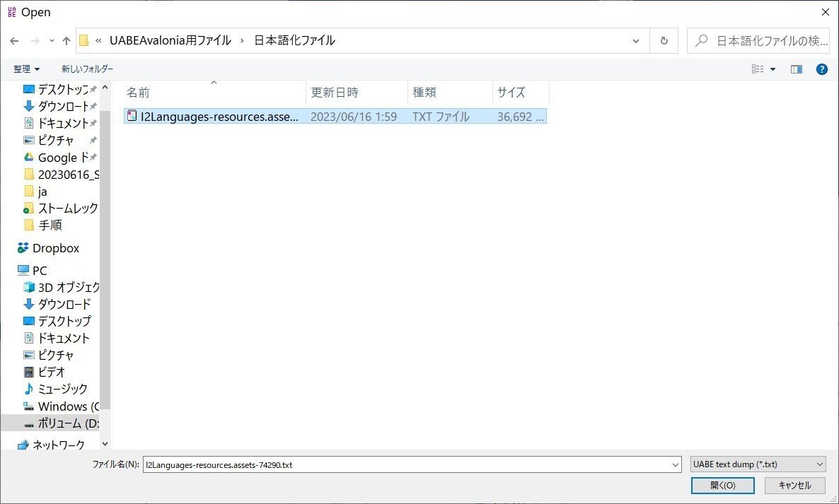This screenshot has height=504, width=839.
Task: Go up to the parent folder
Action: coord(66,40)
